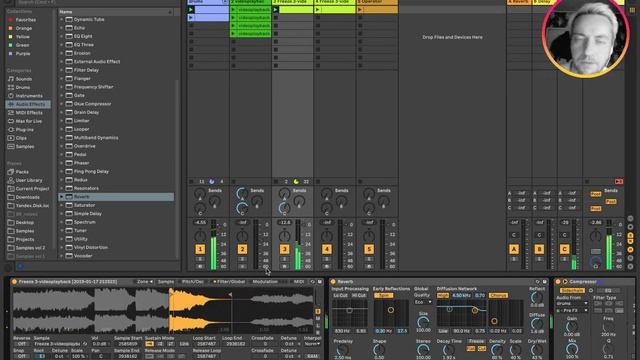Screen dimensions: 640x360
Task: Launch the first clip in drums track
Action: [x=191, y=9]
